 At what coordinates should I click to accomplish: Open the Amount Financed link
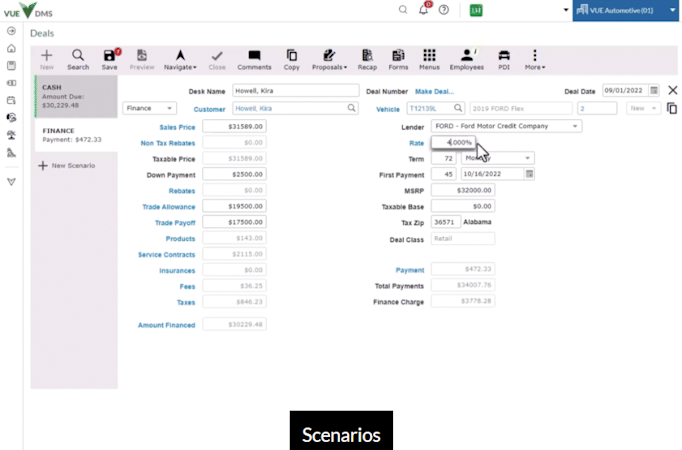pyautogui.click(x=167, y=325)
